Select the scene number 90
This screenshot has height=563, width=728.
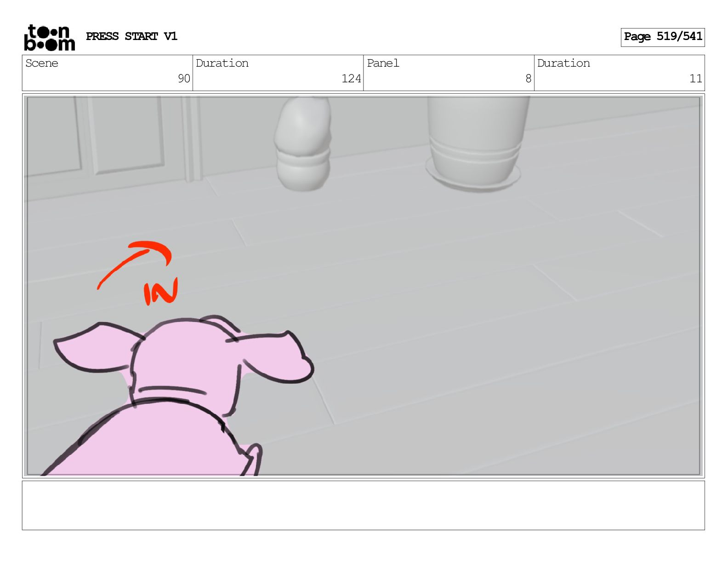(x=184, y=79)
